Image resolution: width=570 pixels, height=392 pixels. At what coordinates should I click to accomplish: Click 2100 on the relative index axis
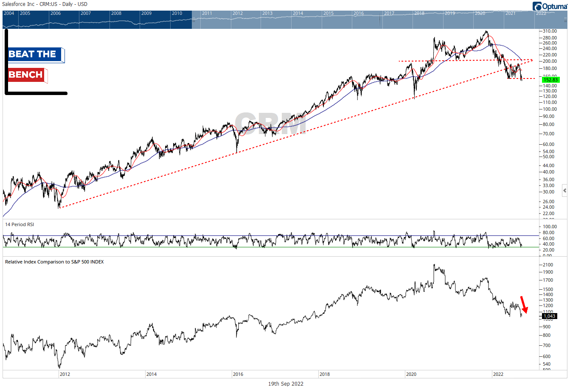click(548, 265)
